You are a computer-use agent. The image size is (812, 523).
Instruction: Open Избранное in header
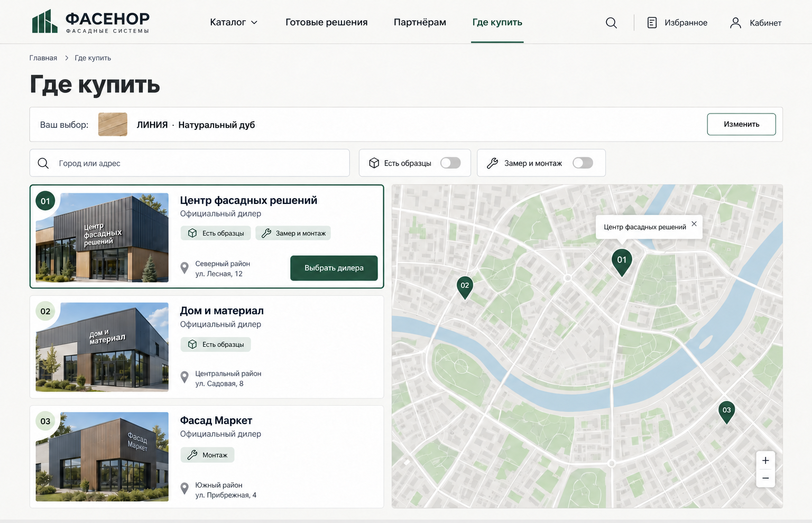pos(677,23)
